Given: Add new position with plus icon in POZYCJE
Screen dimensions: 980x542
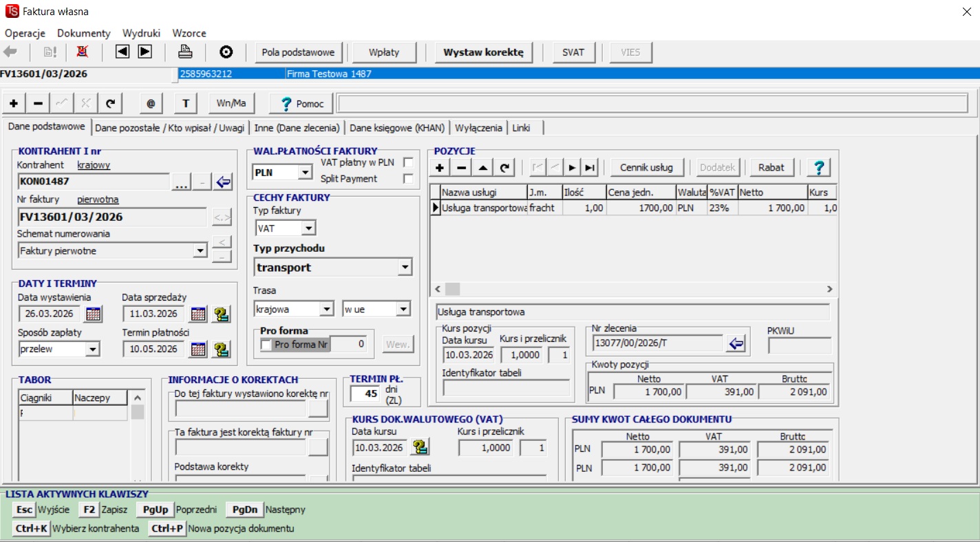Looking at the screenshot, I should coord(440,167).
